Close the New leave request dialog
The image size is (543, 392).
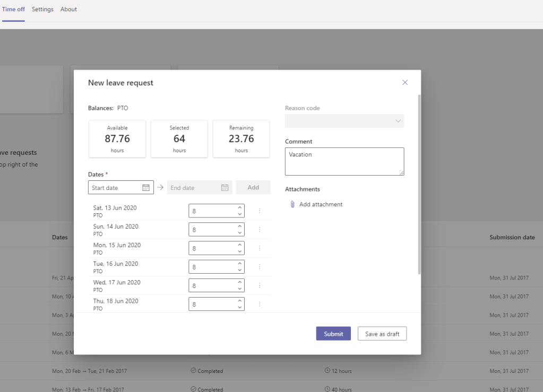tap(405, 82)
